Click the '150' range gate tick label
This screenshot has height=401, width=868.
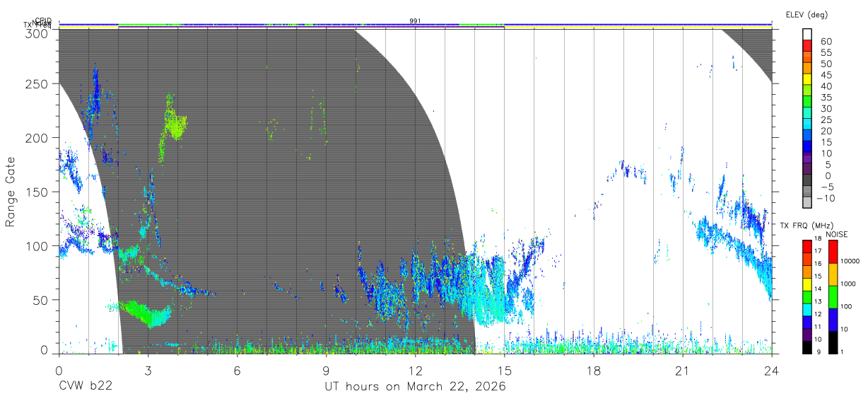coord(37,192)
